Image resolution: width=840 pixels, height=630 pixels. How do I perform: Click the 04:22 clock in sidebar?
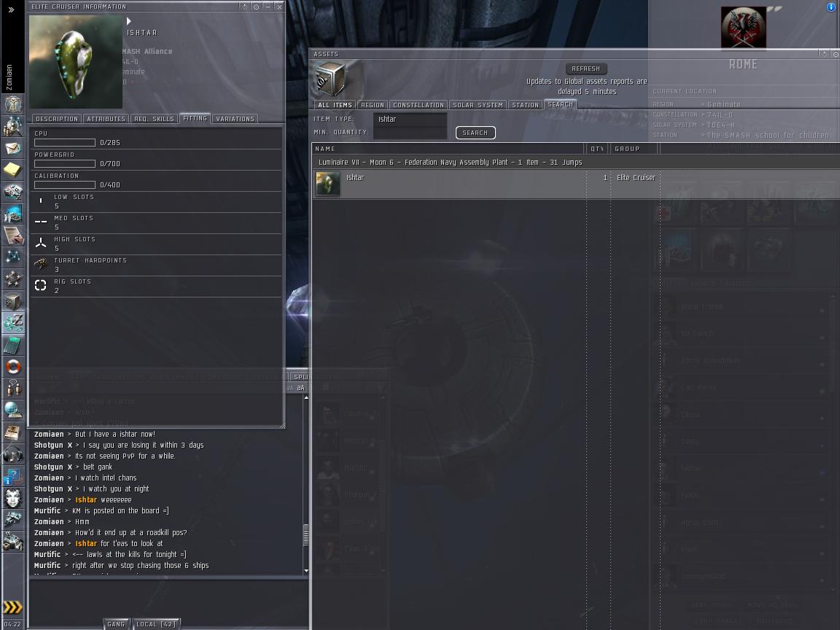[12, 624]
